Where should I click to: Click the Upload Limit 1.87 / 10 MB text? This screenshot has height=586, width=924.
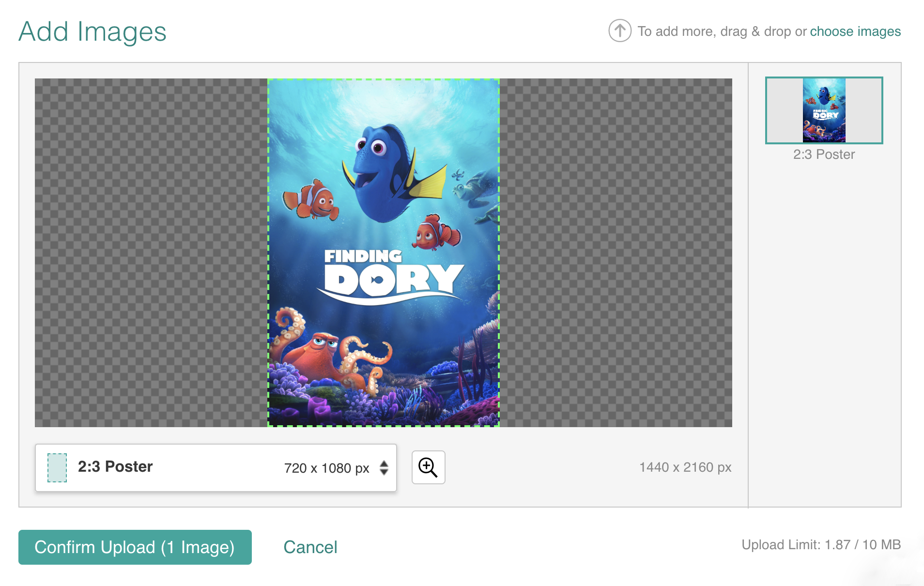coord(821,545)
